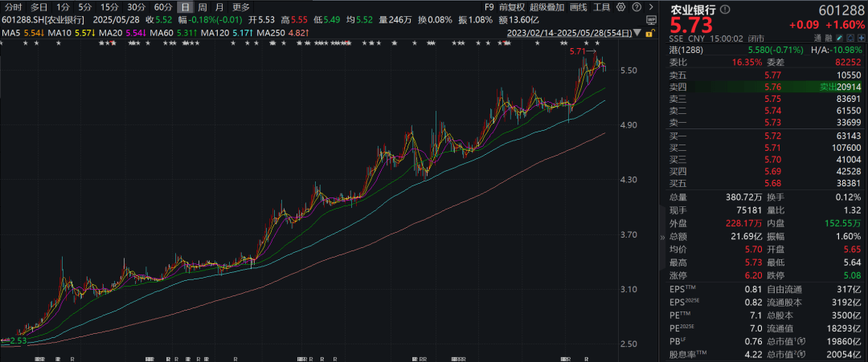Click the WP monitor icon

point(651,20)
